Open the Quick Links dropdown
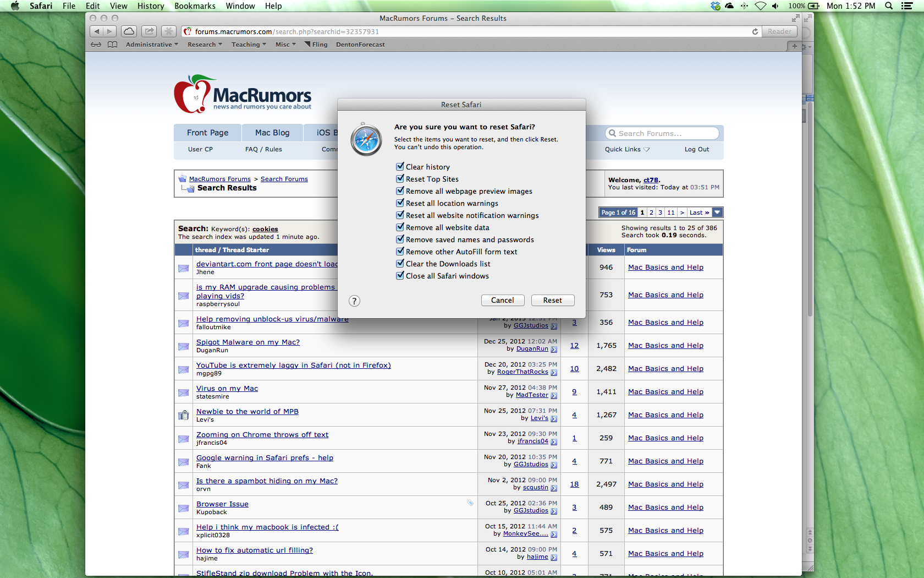924x578 pixels. tap(627, 149)
